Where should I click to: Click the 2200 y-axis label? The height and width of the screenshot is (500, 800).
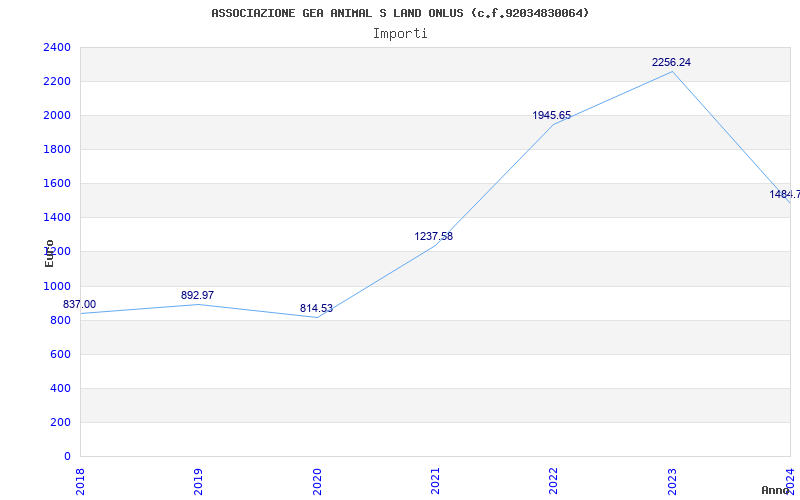(57, 82)
